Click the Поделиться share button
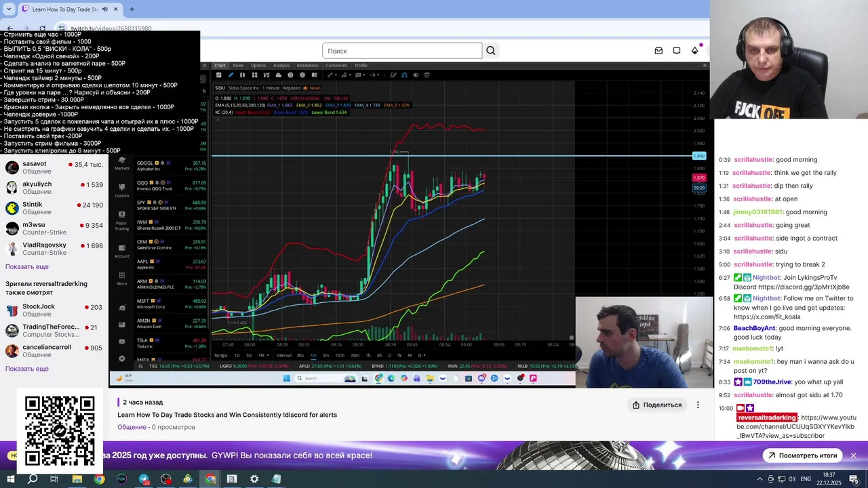The image size is (868, 488). 657,405
